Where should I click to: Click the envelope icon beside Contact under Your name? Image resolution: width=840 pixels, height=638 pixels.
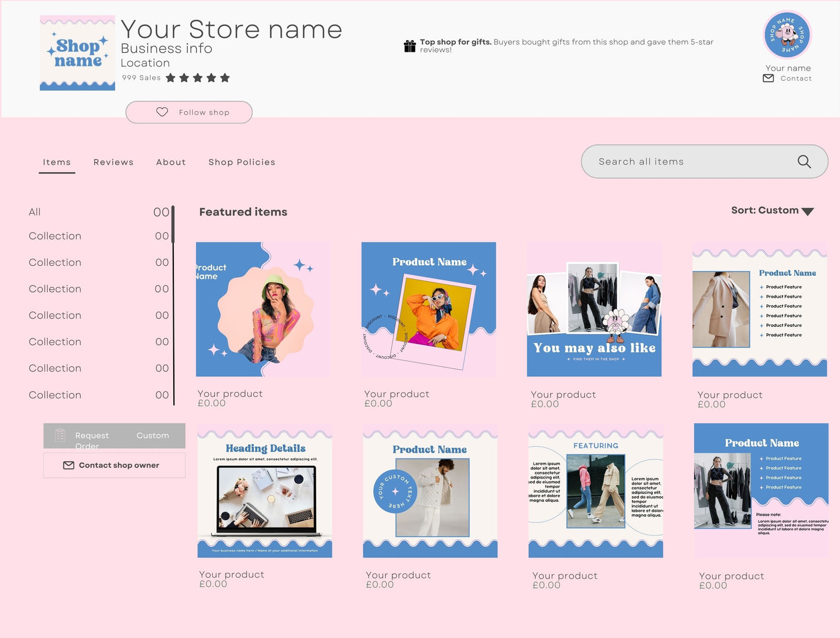point(768,78)
